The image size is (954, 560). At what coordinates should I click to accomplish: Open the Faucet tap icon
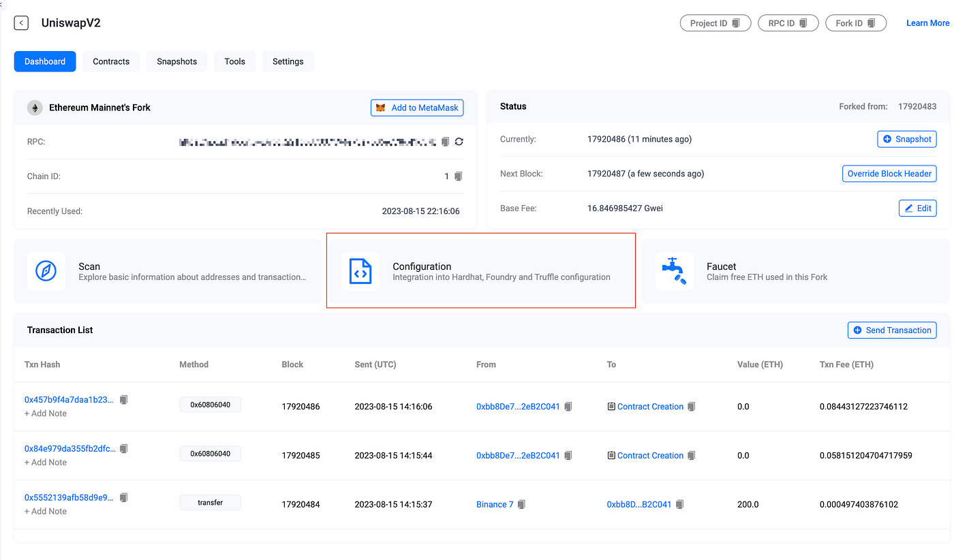(675, 271)
